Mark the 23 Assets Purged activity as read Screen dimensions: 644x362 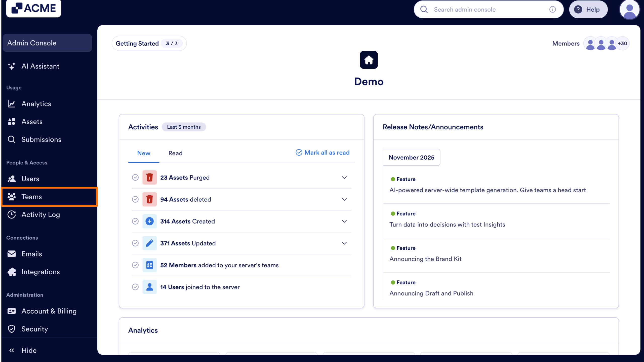pos(135,177)
